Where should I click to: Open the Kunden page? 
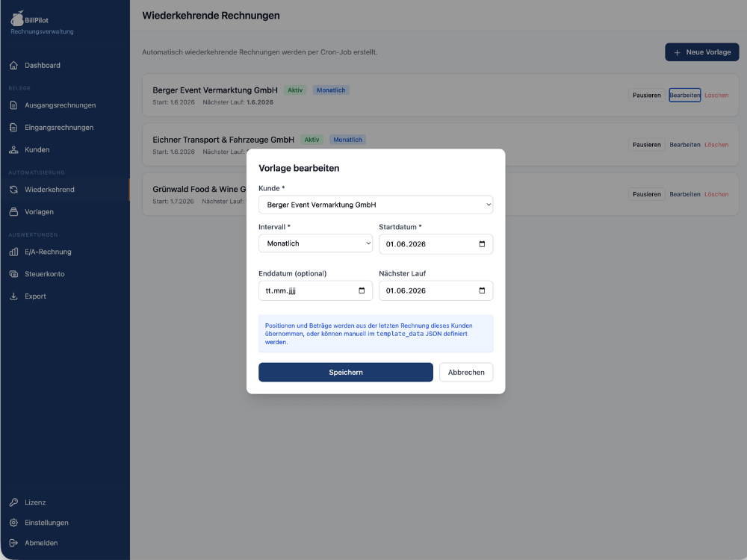click(x=65, y=149)
